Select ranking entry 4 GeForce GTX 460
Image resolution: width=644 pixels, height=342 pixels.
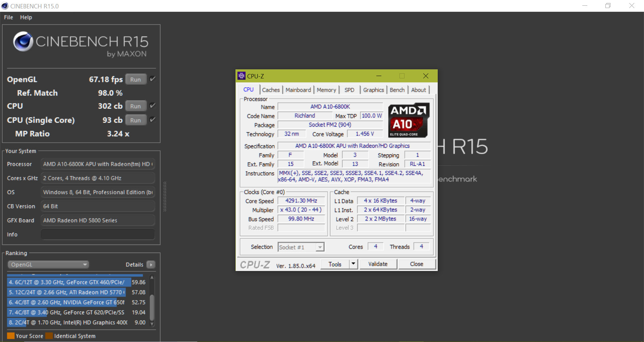pyautogui.click(x=77, y=282)
